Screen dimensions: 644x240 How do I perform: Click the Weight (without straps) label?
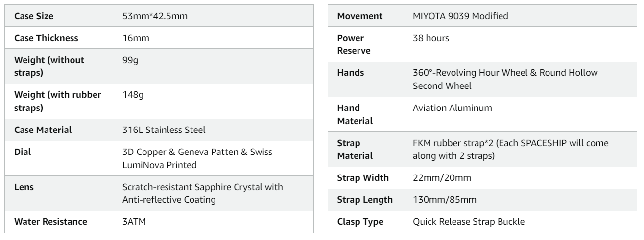point(49,66)
